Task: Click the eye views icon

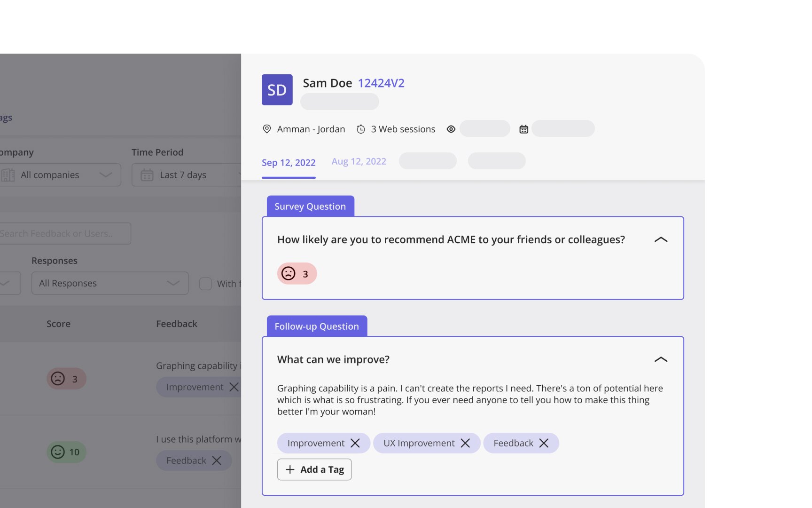Action: pos(451,129)
